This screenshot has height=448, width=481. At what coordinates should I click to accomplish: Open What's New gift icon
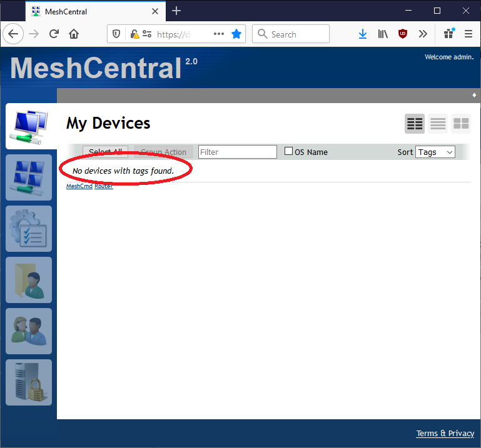(449, 33)
